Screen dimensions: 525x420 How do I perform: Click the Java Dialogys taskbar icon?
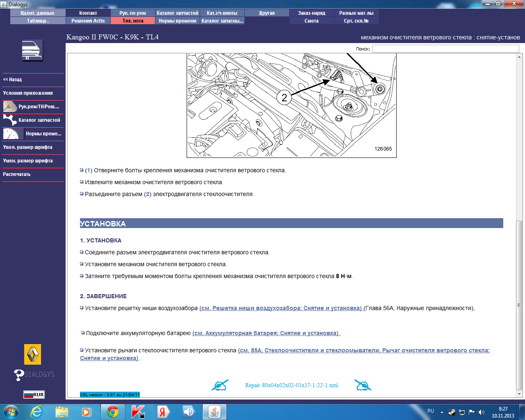point(215,412)
